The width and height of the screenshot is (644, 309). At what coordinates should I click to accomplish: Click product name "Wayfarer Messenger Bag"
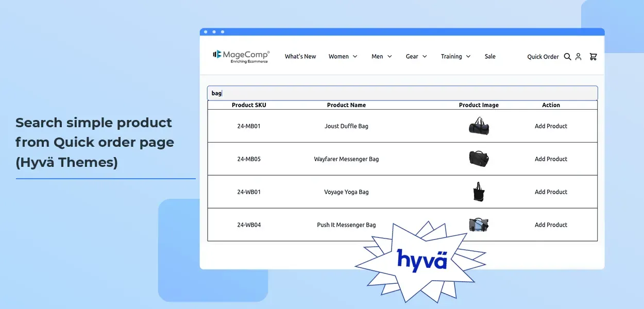(346, 159)
